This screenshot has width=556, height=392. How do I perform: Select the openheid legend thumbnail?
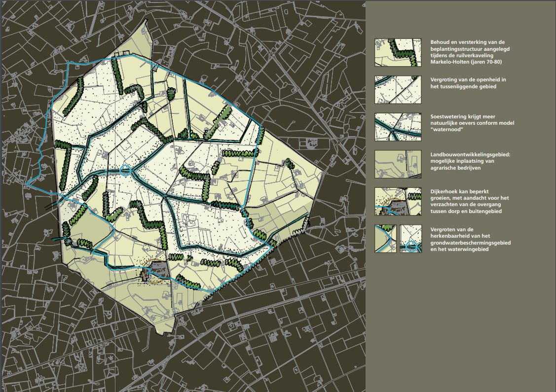[x=398, y=89]
